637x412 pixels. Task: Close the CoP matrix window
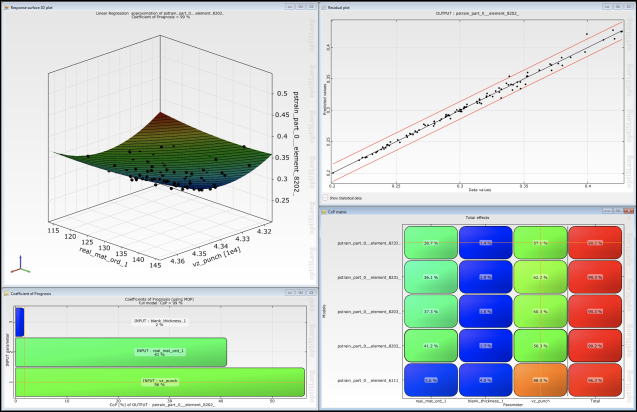click(628, 211)
